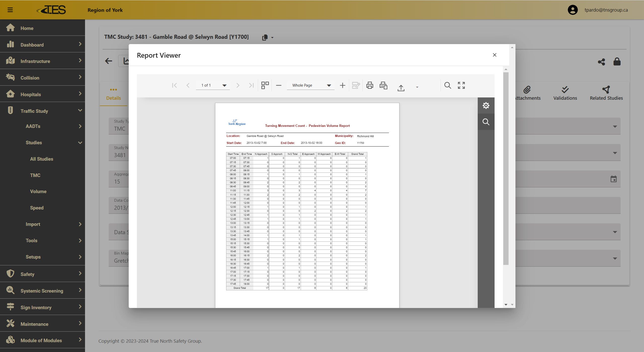
Task: Toggle full screen mode in viewer
Action: click(461, 85)
